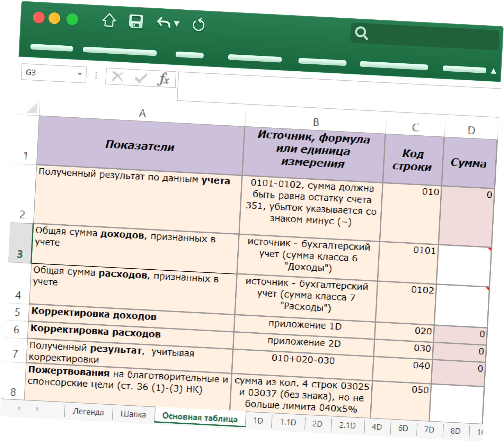Screen dimensions: 504x441
Task: Click the Cancel X icon in formula bar
Action: coord(117,76)
